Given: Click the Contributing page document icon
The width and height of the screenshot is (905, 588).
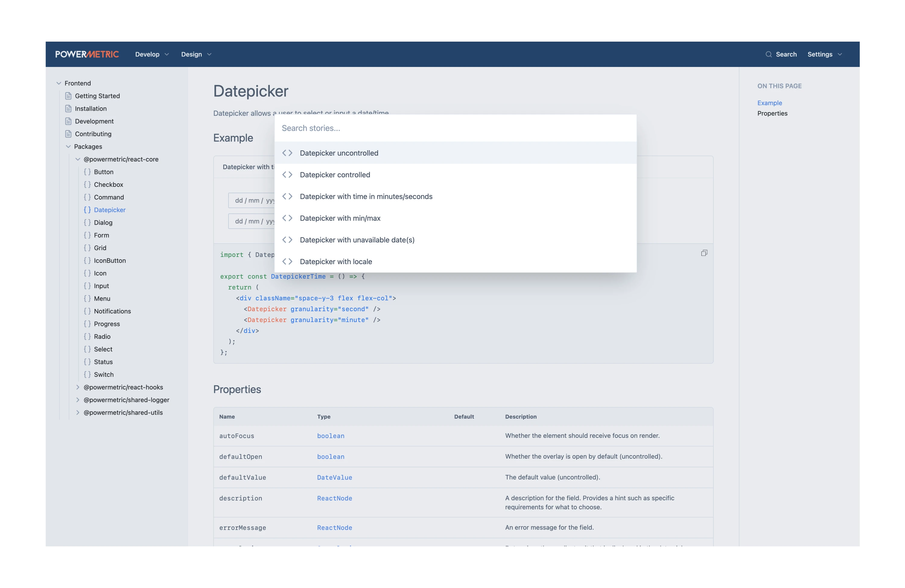Looking at the screenshot, I should [68, 134].
